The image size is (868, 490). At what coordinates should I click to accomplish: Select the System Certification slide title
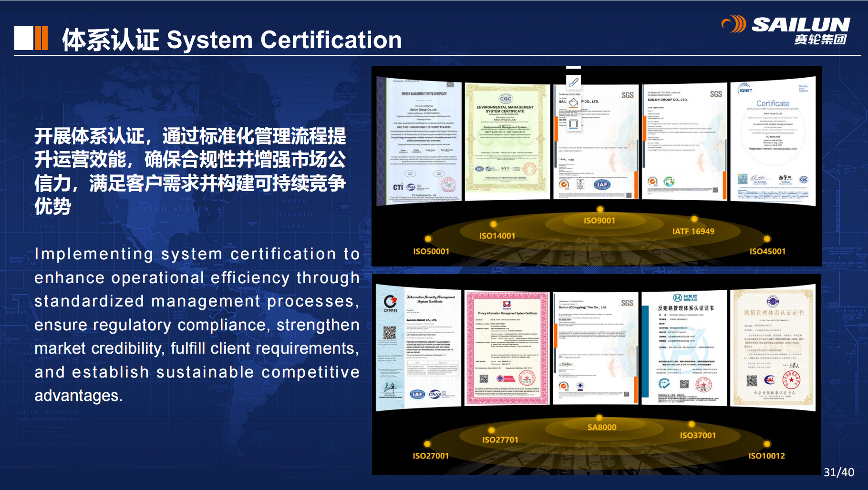(x=232, y=40)
